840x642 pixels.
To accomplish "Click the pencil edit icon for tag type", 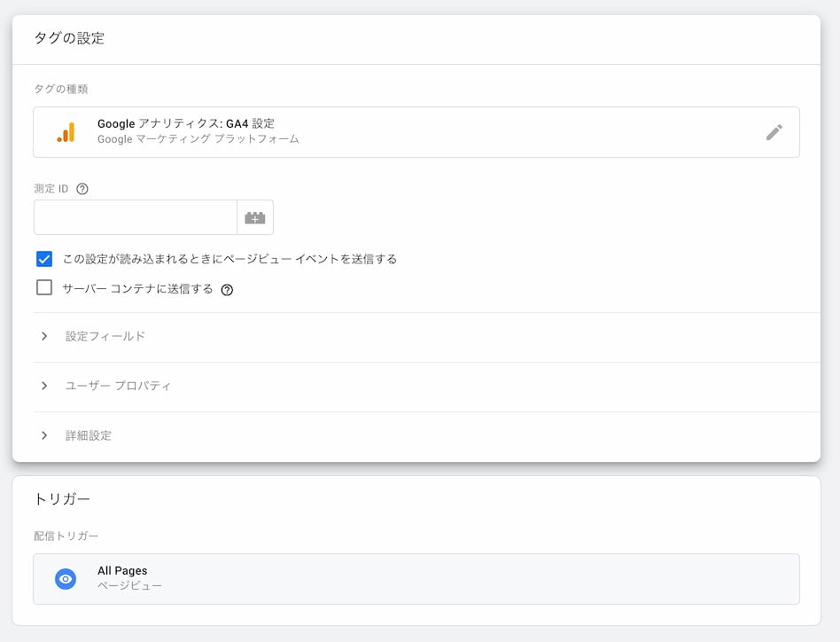I will (x=774, y=132).
